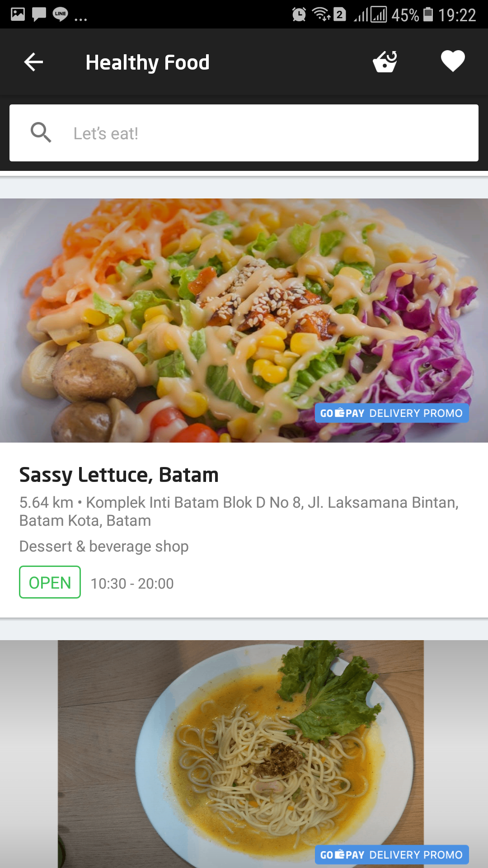Tap the back arrow icon
This screenshot has height=868, width=488.
tap(33, 62)
